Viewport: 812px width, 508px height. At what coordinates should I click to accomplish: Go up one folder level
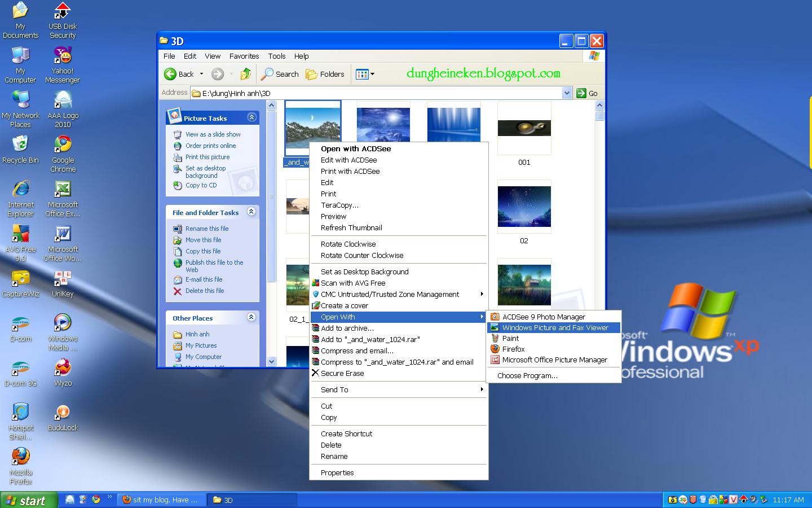point(245,74)
